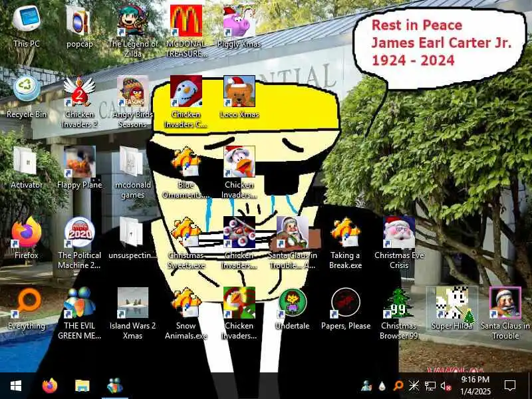Select the Super Hilda shortcut

tap(452, 309)
